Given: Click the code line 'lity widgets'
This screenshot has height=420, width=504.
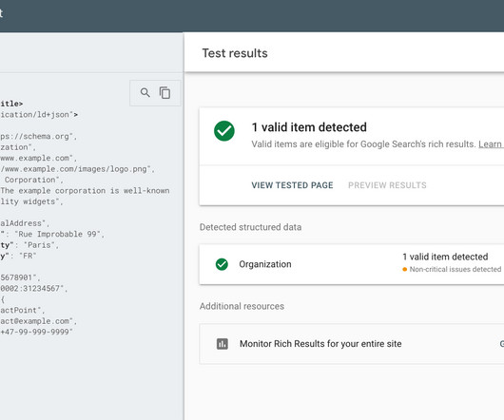Looking at the screenshot, I should click(31, 201).
